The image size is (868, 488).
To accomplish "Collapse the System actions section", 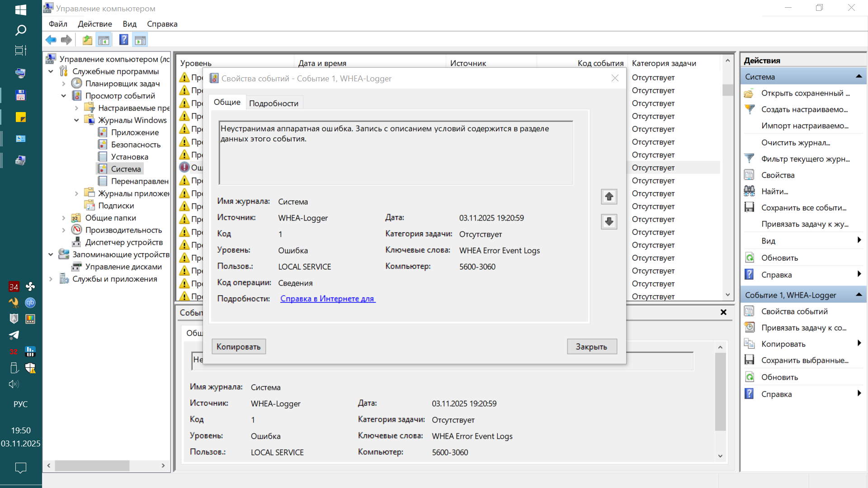I will 859,77.
